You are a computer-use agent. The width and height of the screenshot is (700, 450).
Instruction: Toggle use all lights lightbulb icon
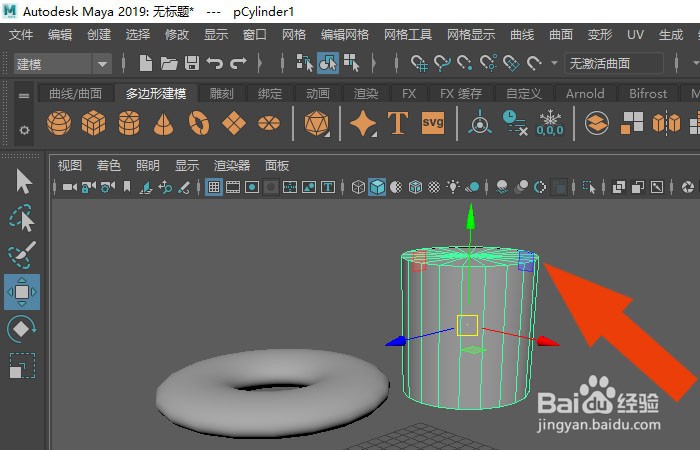pyautogui.click(x=453, y=187)
